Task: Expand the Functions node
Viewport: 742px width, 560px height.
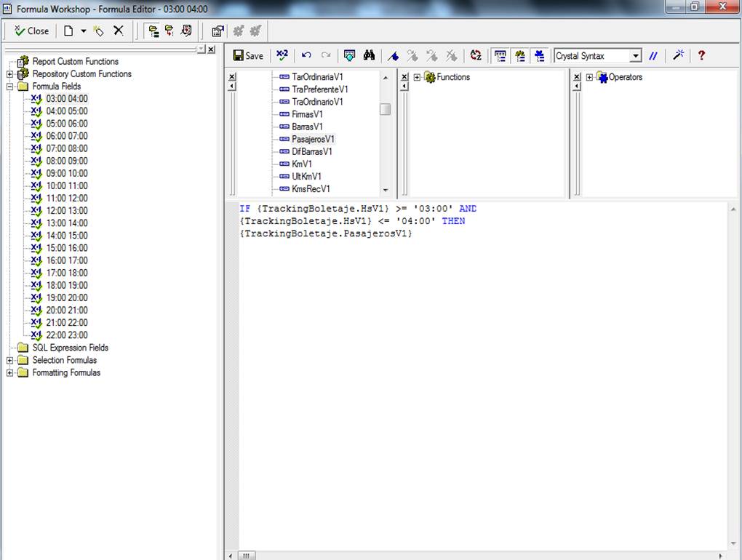Action: pos(417,77)
